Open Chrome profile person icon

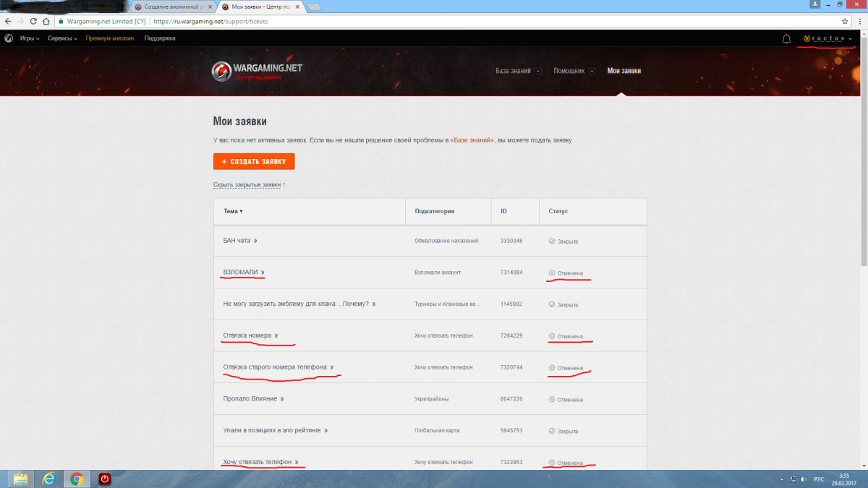[x=816, y=4]
